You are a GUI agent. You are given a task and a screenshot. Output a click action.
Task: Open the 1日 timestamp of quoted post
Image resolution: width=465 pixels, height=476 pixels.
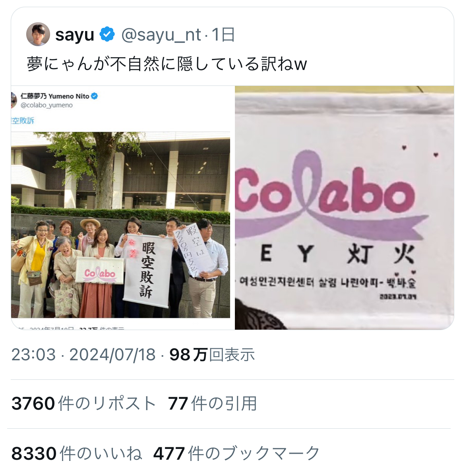tap(223, 35)
